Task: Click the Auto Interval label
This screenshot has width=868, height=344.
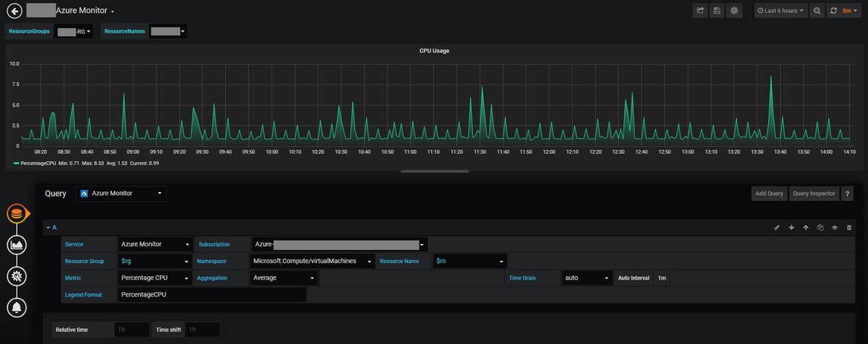Action: [634, 277]
